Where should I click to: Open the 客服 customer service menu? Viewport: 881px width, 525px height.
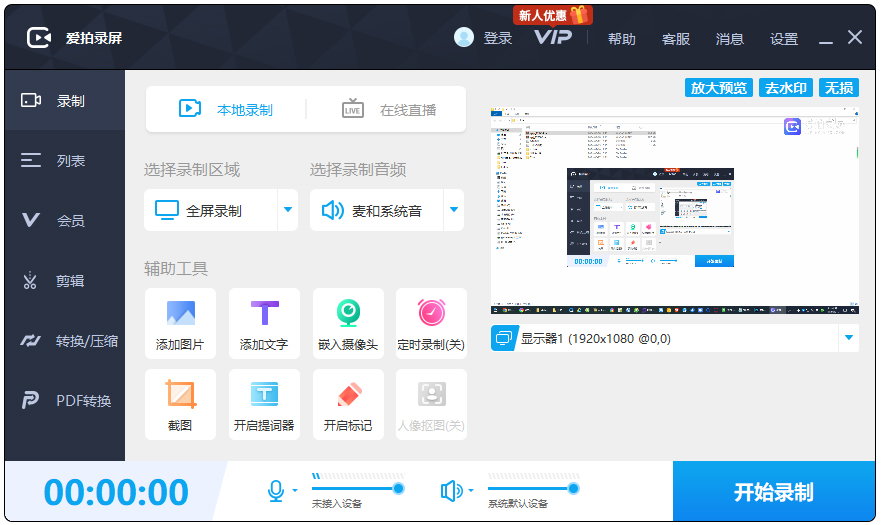point(675,39)
